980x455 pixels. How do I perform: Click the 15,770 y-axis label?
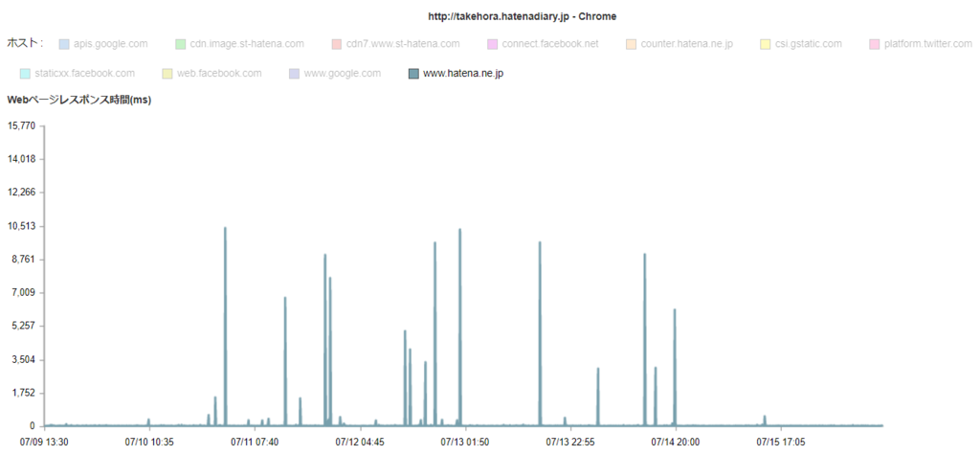coord(21,125)
